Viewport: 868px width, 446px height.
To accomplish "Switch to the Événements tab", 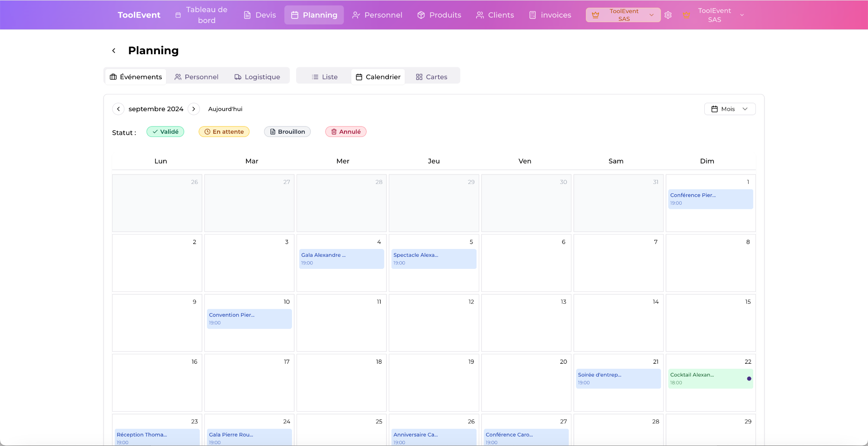I will [136, 77].
